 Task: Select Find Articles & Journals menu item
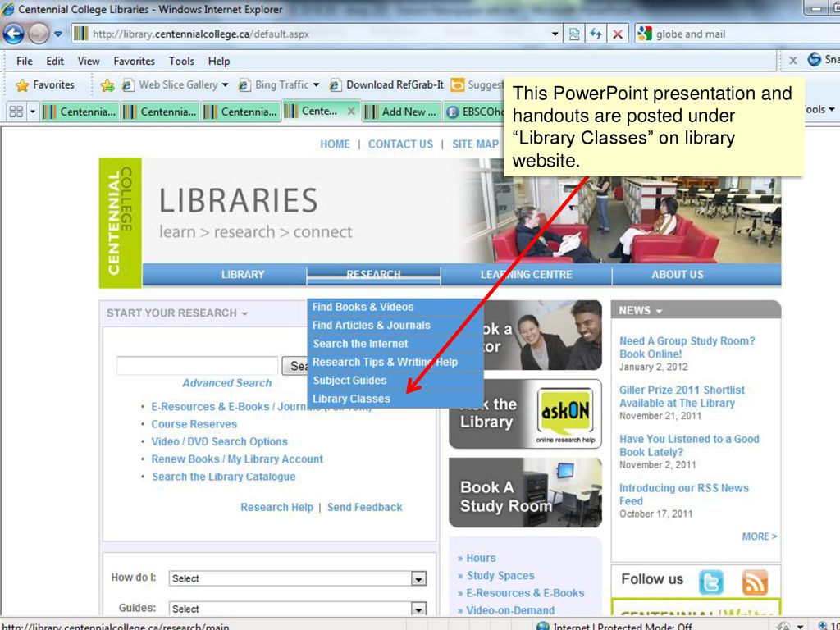click(395, 325)
